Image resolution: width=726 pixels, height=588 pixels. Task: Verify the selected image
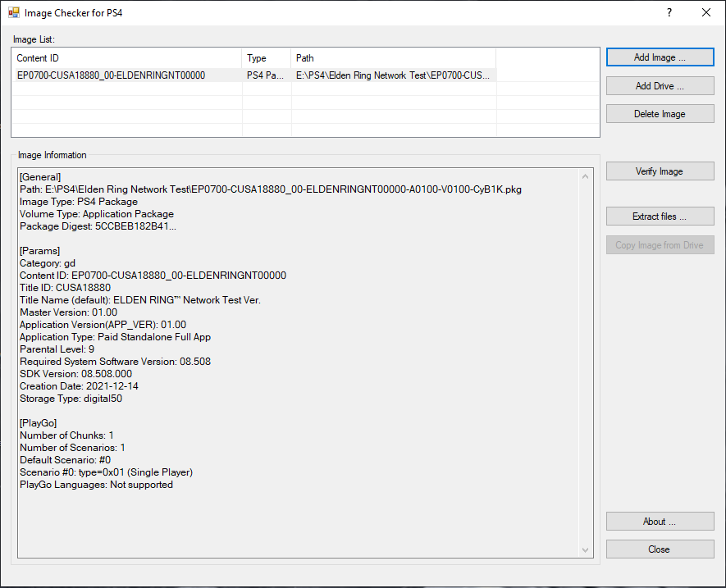[x=660, y=171]
